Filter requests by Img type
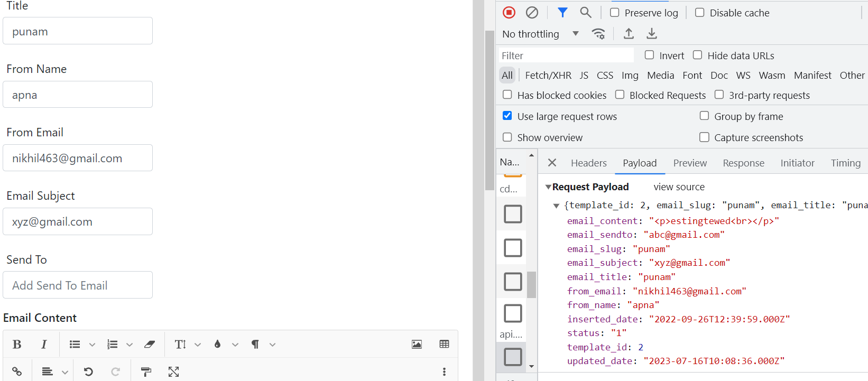868x381 pixels. click(x=630, y=76)
